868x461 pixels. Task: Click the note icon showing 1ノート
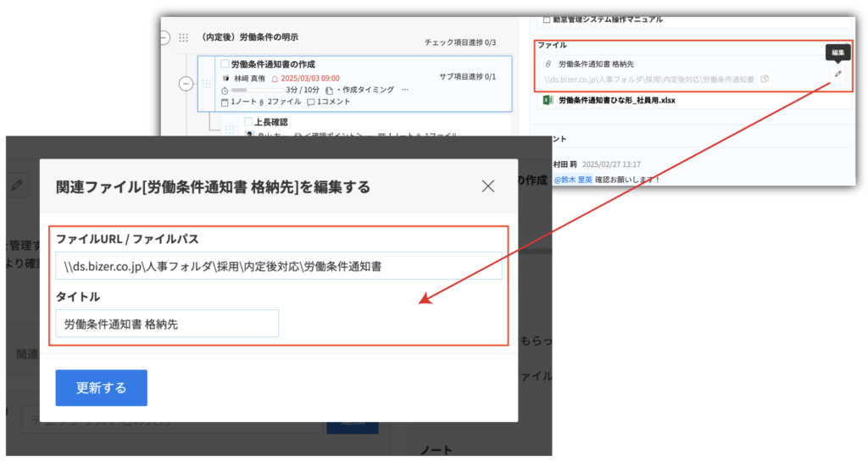tap(224, 102)
